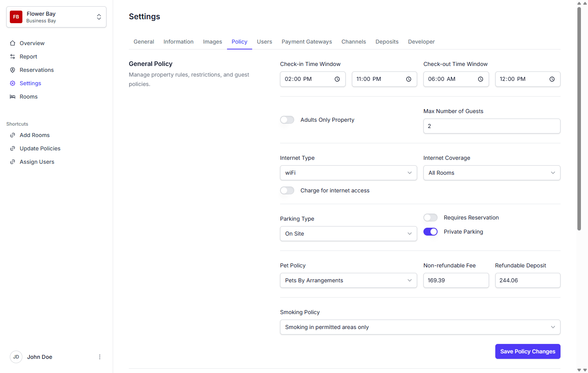Open the John Doe three-dot menu
The height and width of the screenshot is (373, 588).
(100, 357)
